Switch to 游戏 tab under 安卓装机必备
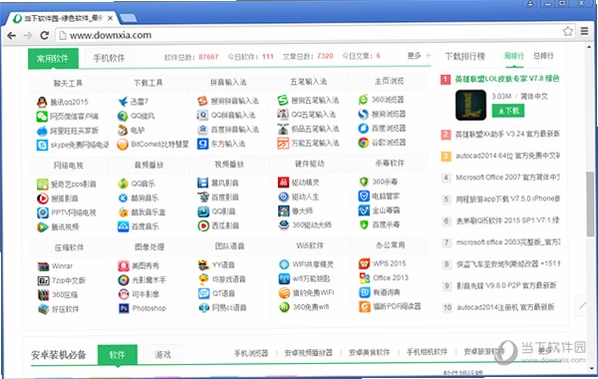 [163, 355]
